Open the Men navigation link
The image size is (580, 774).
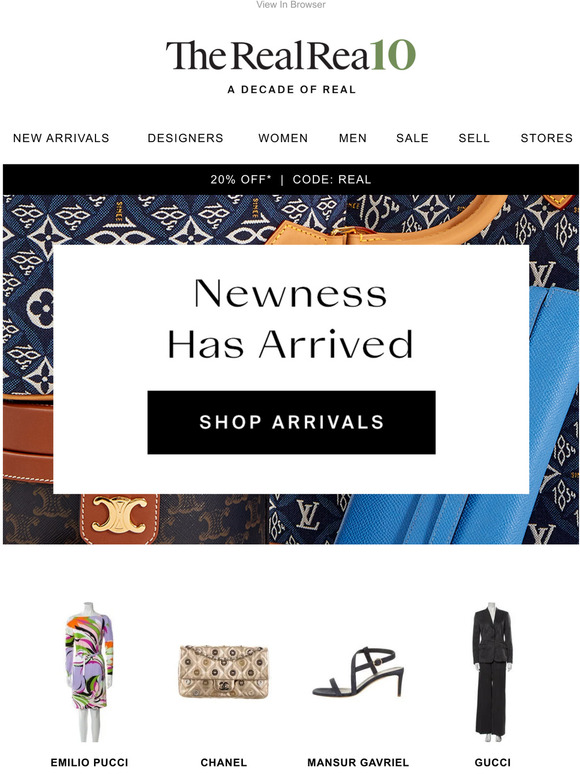tap(353, 138)
